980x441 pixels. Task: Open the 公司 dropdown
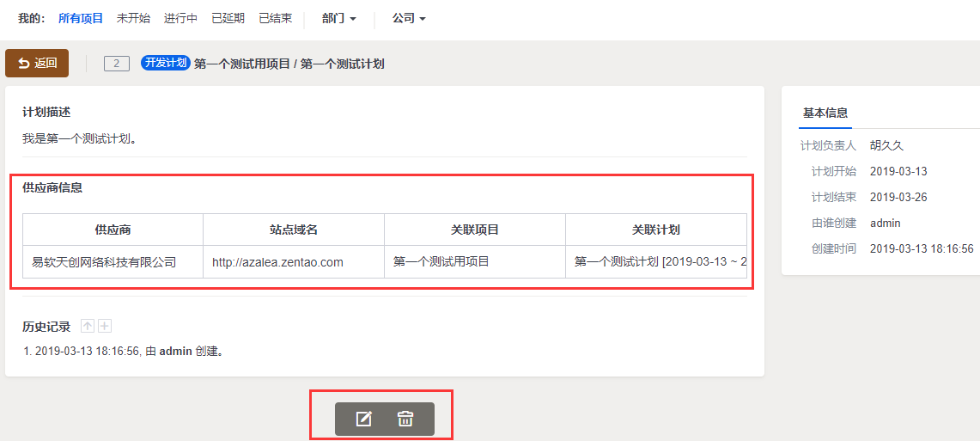tap(410, 19)
